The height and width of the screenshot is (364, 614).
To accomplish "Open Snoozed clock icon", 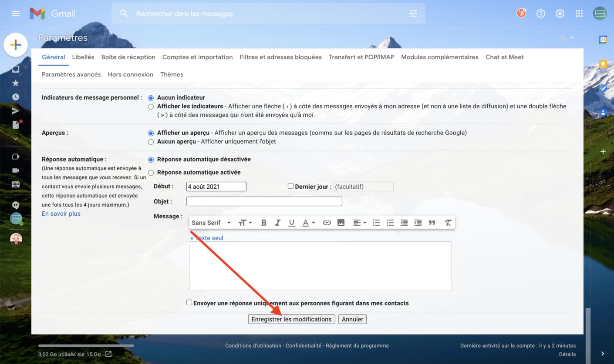I will tap(16, 97).
